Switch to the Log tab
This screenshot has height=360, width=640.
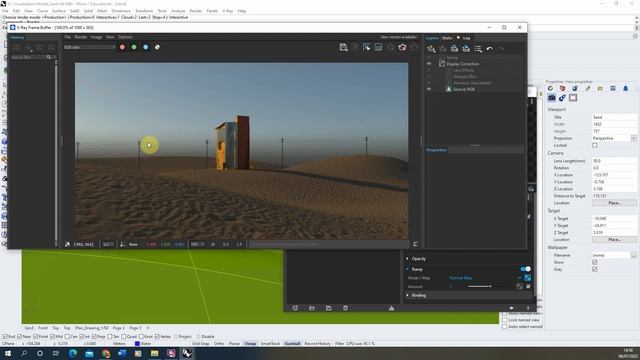(466, 38)
